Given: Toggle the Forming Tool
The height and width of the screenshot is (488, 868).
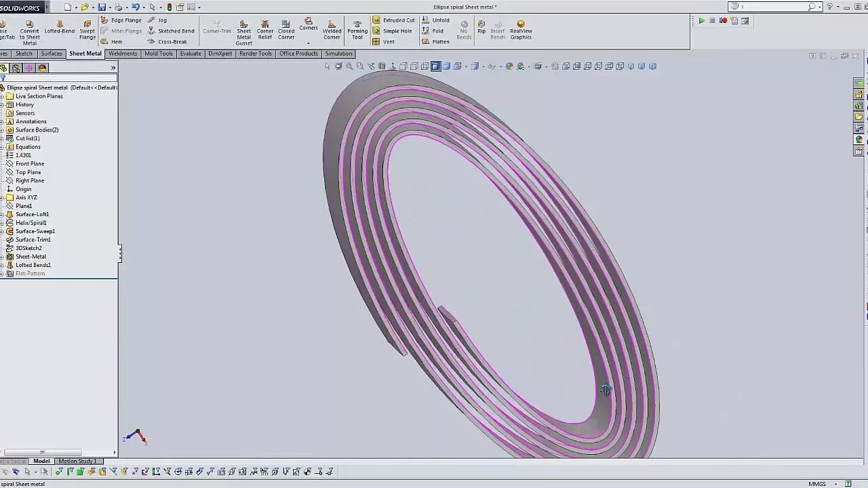Looking at the screenshot, I should 357,30.
